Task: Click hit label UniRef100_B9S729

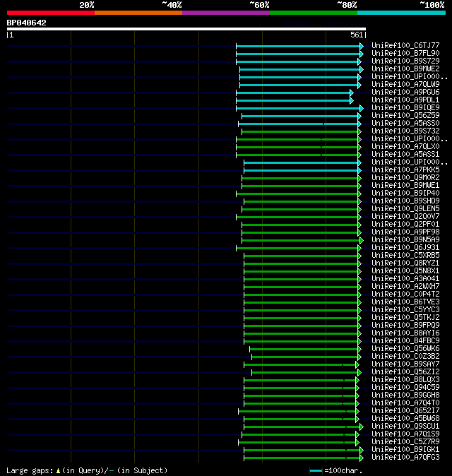Action: [x=405, y=61]
